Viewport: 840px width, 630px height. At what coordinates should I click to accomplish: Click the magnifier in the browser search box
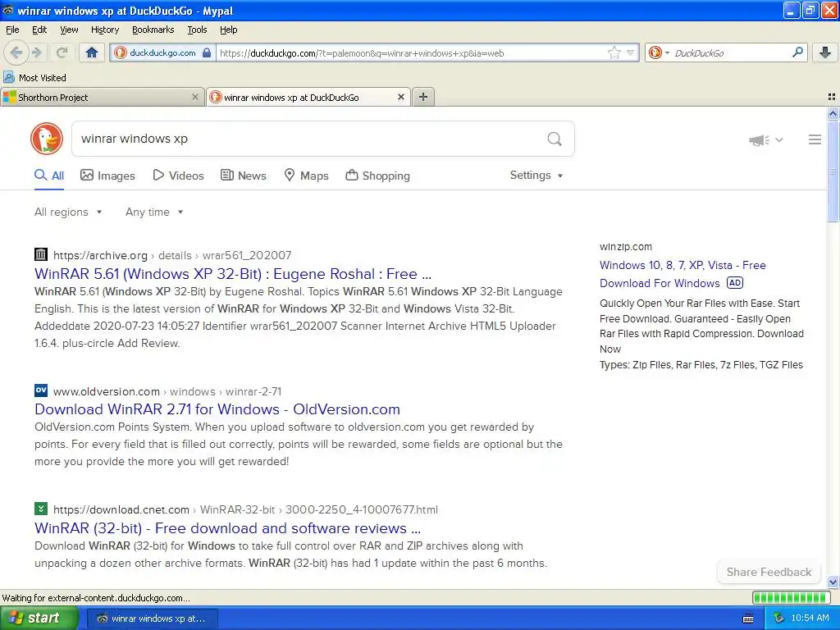coord(797,52)
